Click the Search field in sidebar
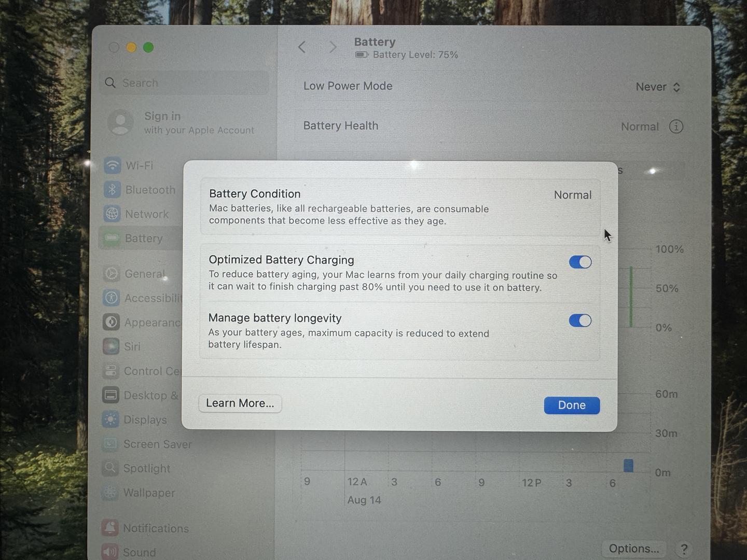Screen dimensions: 747x560 point(184,83)
